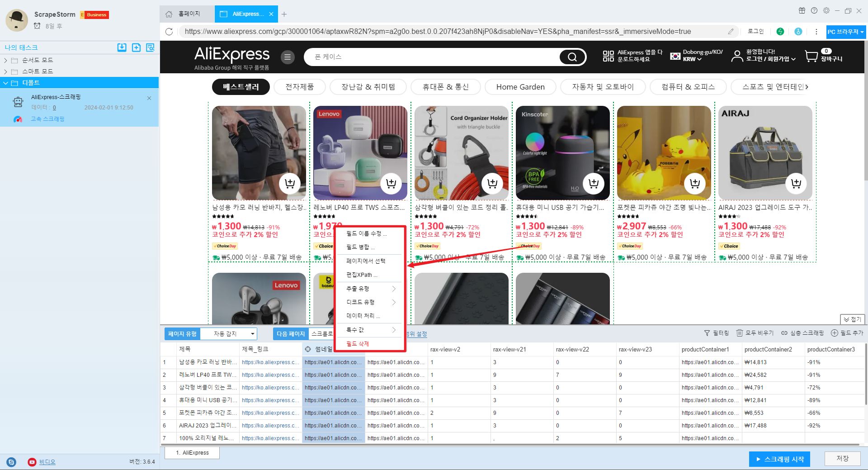868x470 pixels.
Task: Click the edit URL pencil icon
Action: [731, 32]
